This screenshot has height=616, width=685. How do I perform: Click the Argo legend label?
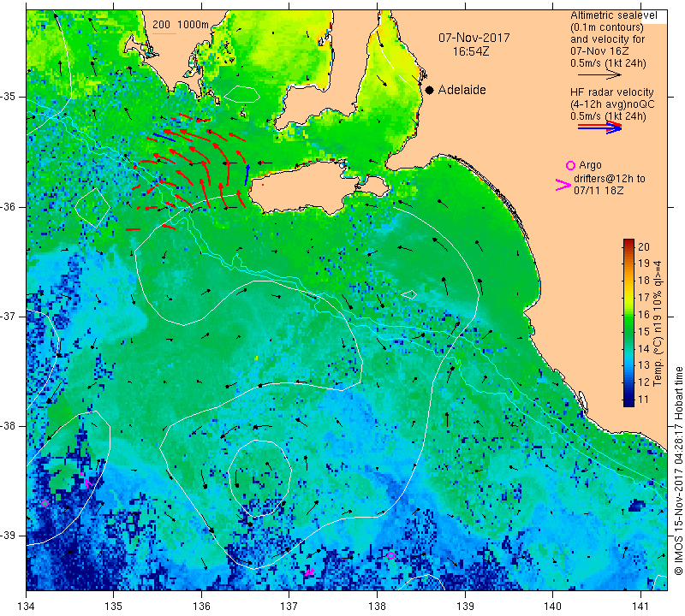pyautogui.click(x=590, y=165)
